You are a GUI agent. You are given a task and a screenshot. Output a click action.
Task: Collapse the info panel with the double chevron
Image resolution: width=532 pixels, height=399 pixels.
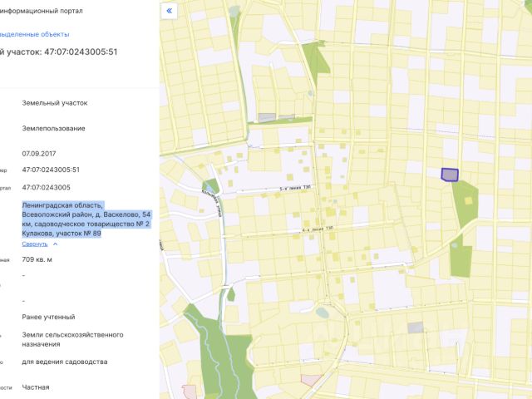pyautogui.click(x=169, y=11)
